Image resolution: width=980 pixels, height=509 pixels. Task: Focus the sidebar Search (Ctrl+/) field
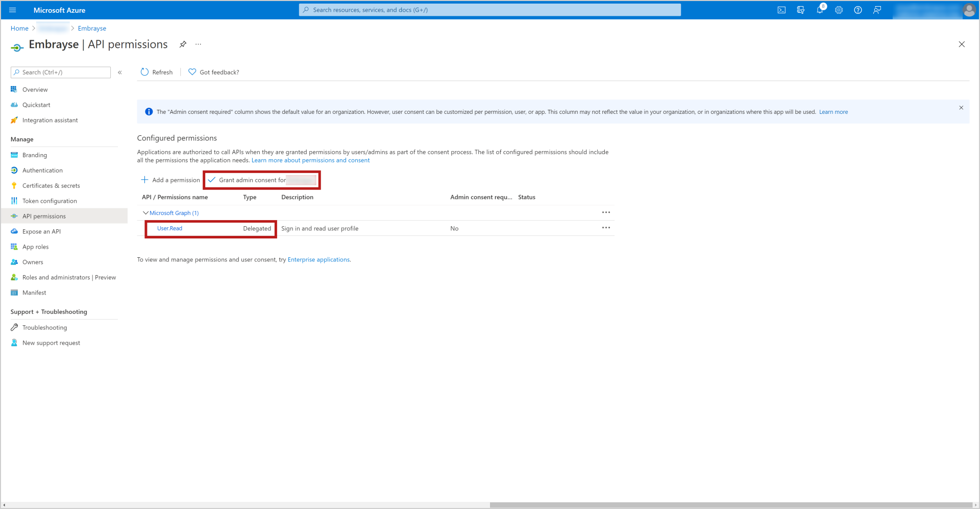pos(61,72)
